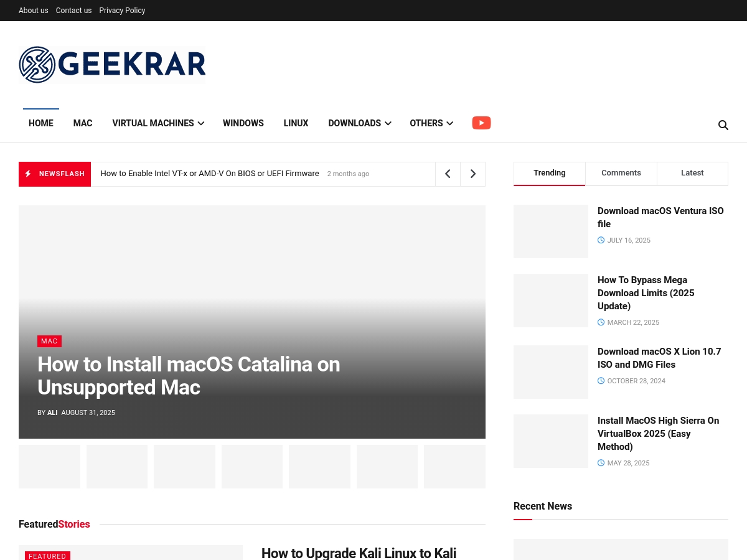Show next newsflash with right arrow
Screen dimensions: 747x560
click(x=473, y=174)
